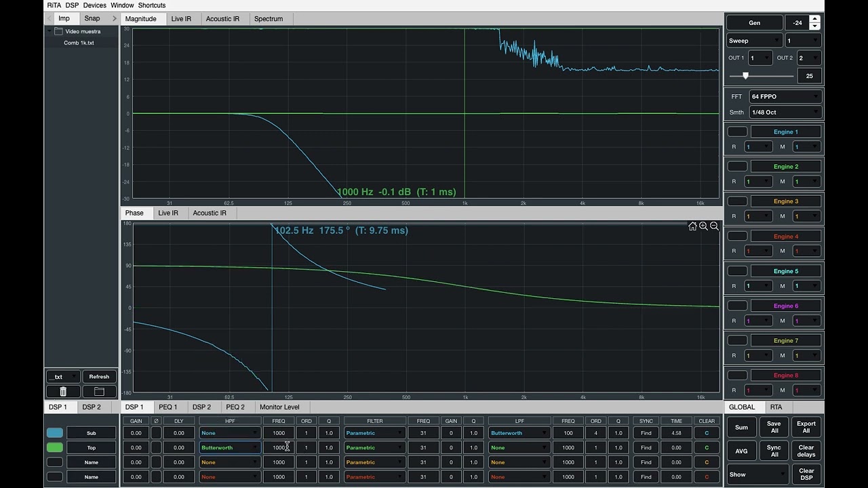Open the Sub row Butterworth LPF dropdown
The image size is (868, 488).
click(519, 433)
